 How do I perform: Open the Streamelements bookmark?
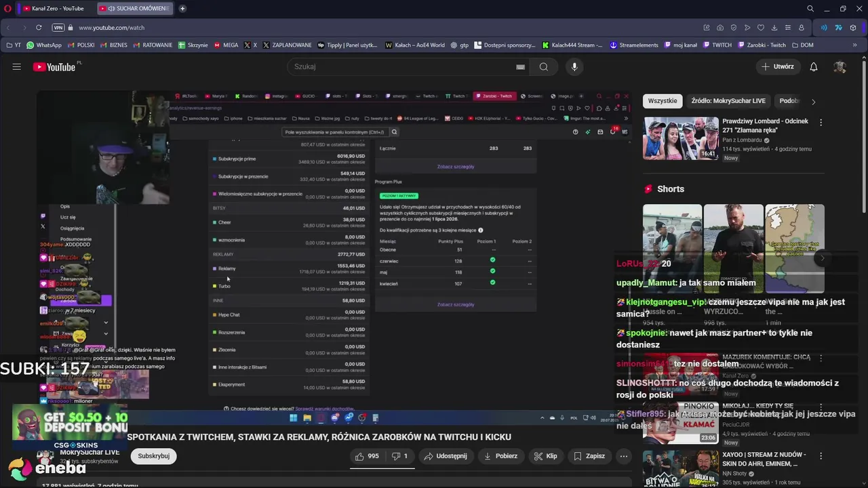tap(634, 45)
